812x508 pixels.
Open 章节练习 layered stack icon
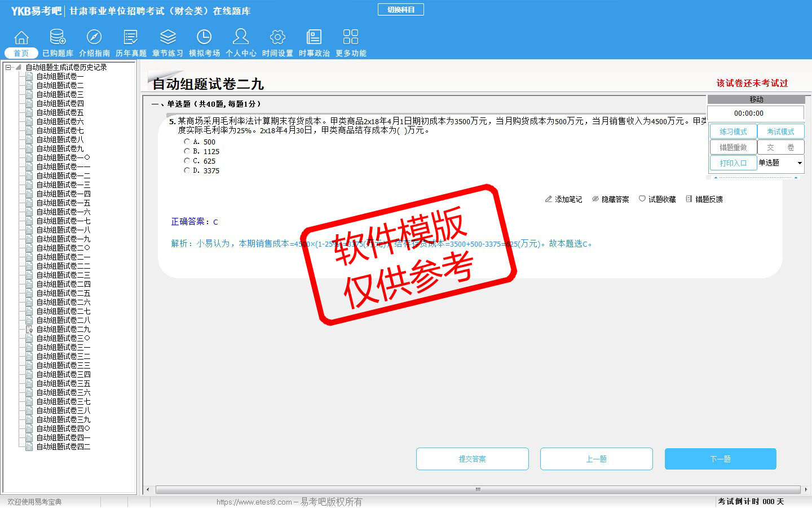click(x=167, y=37)
